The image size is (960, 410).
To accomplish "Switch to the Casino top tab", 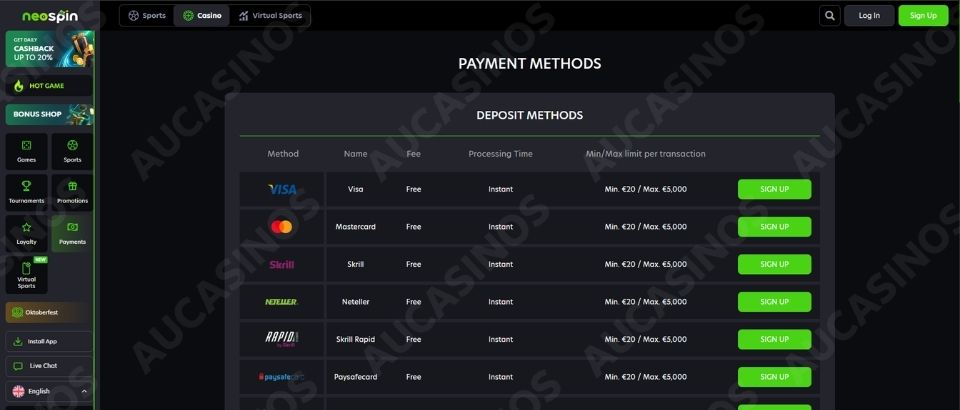I will coord(202,16).
